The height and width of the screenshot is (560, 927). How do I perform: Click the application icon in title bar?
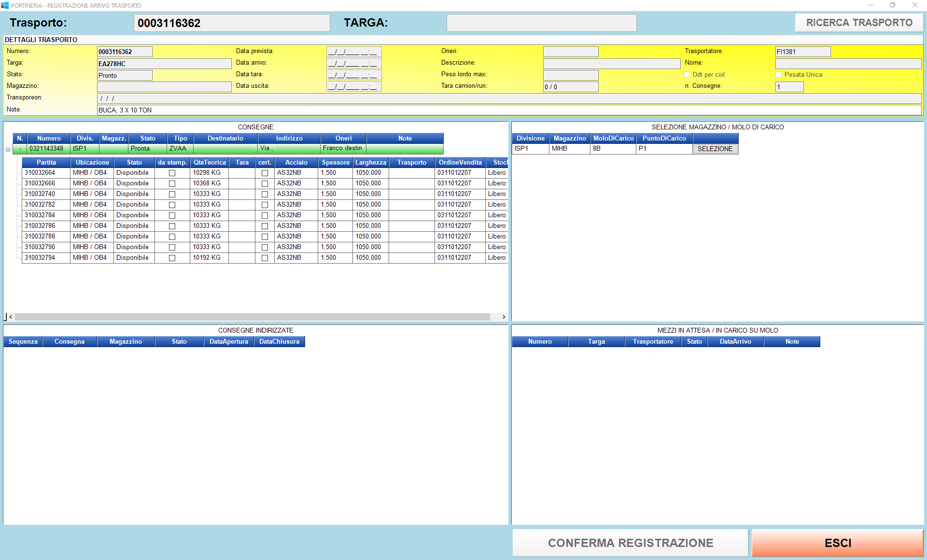5,5
